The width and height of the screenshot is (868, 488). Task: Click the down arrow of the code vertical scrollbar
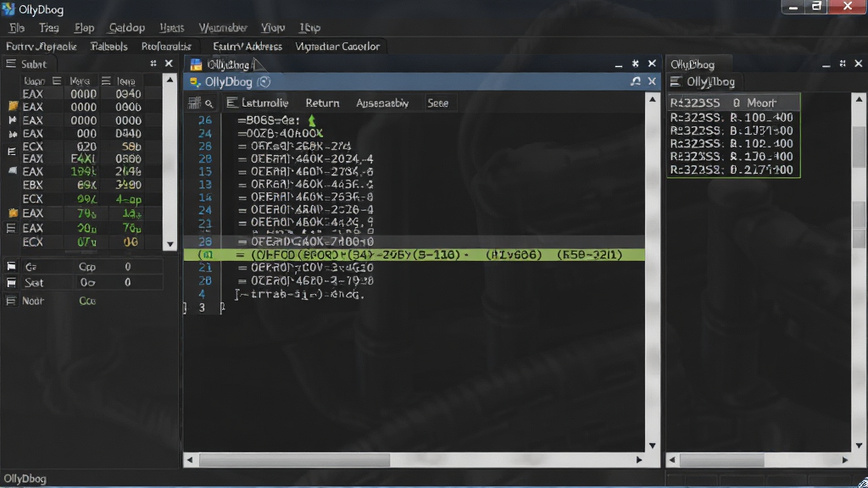click(x=652, y=446)
